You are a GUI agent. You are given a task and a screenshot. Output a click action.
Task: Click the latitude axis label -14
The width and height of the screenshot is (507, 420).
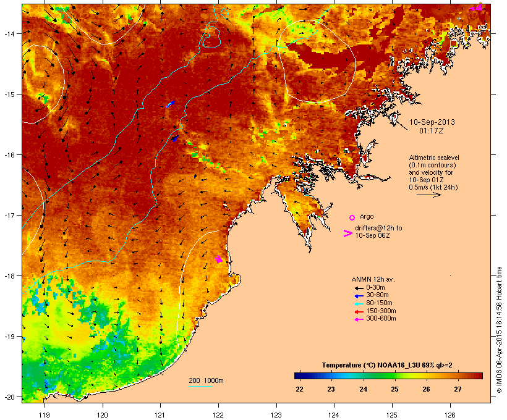coord(9,33)
